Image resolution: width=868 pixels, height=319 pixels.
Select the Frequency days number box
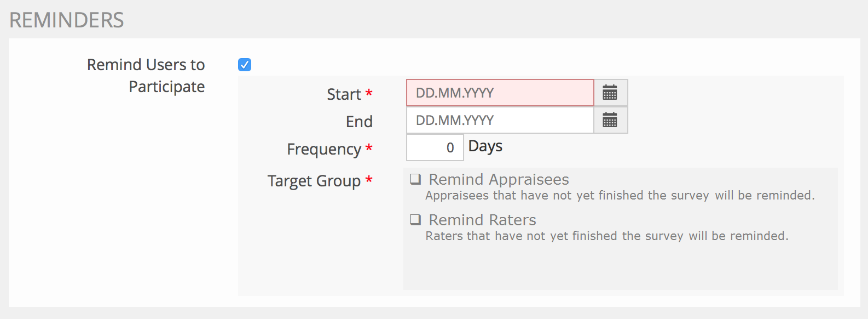(435, 147)
